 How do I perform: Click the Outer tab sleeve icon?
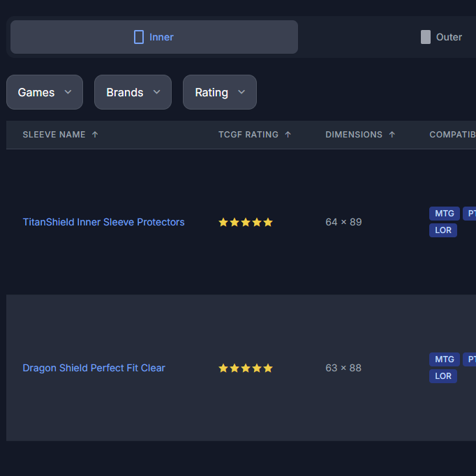click(426, 37)
